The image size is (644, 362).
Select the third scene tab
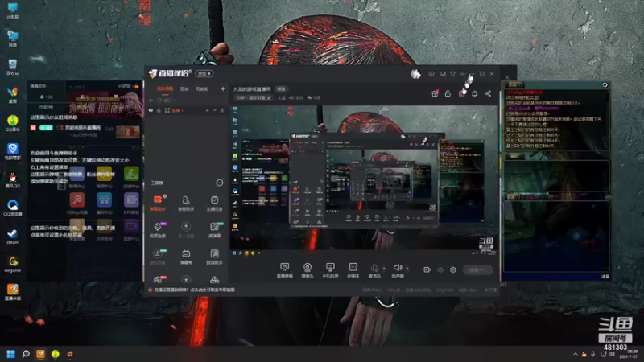pyautogui.click(x=201, y=88)
